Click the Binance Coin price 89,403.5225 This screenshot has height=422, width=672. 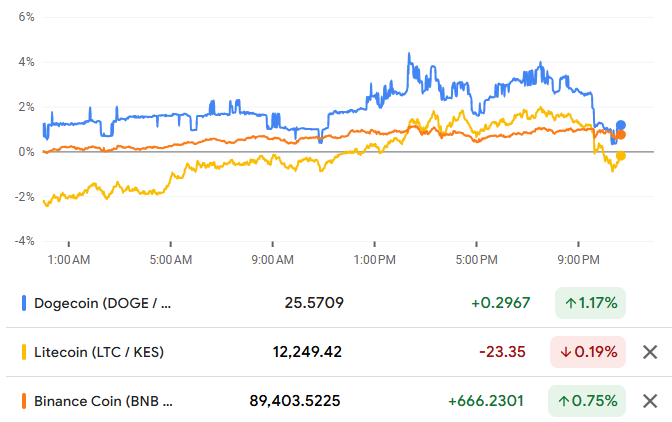294,402
